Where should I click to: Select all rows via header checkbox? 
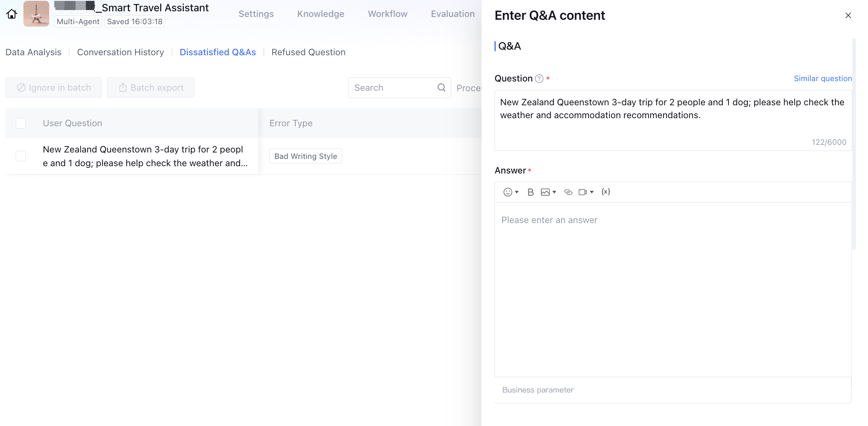[21, 123]
